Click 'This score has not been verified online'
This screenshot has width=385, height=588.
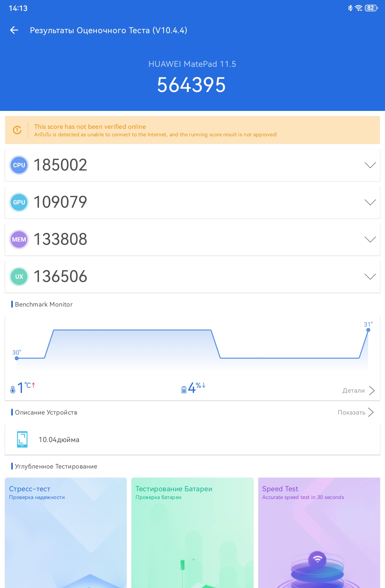tap(90, 126)
